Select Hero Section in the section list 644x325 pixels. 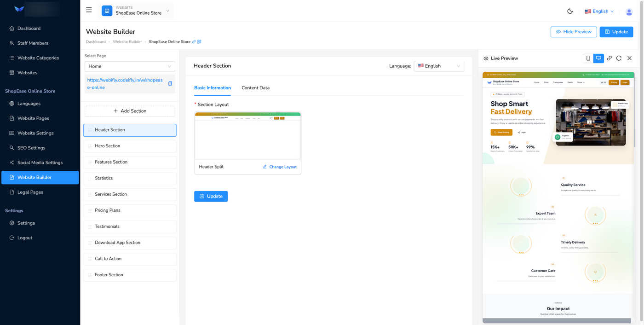(130, 146)
